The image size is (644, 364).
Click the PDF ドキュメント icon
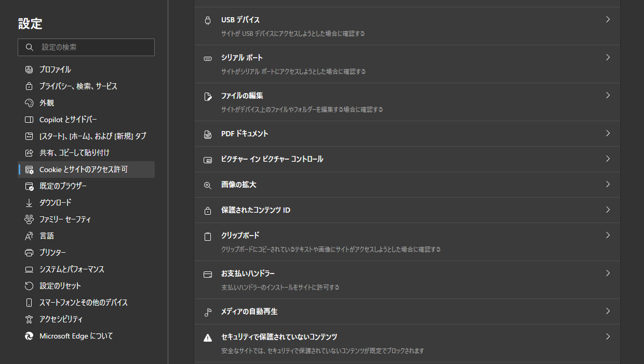(208, 134)
